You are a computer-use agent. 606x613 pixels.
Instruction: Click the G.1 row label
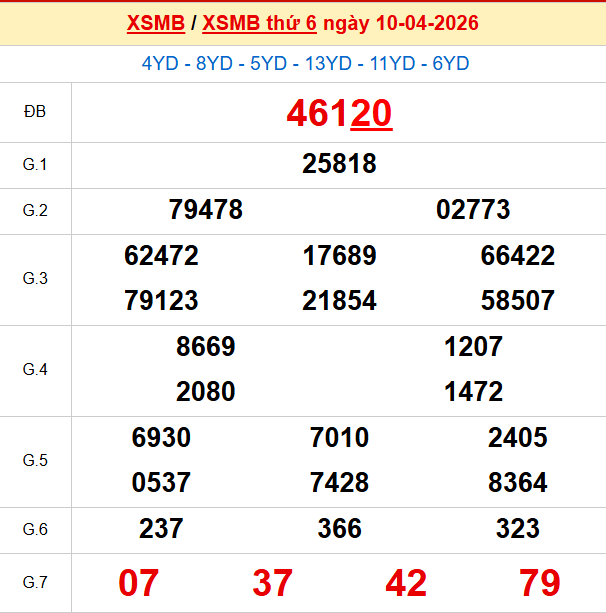coord(35,165)
